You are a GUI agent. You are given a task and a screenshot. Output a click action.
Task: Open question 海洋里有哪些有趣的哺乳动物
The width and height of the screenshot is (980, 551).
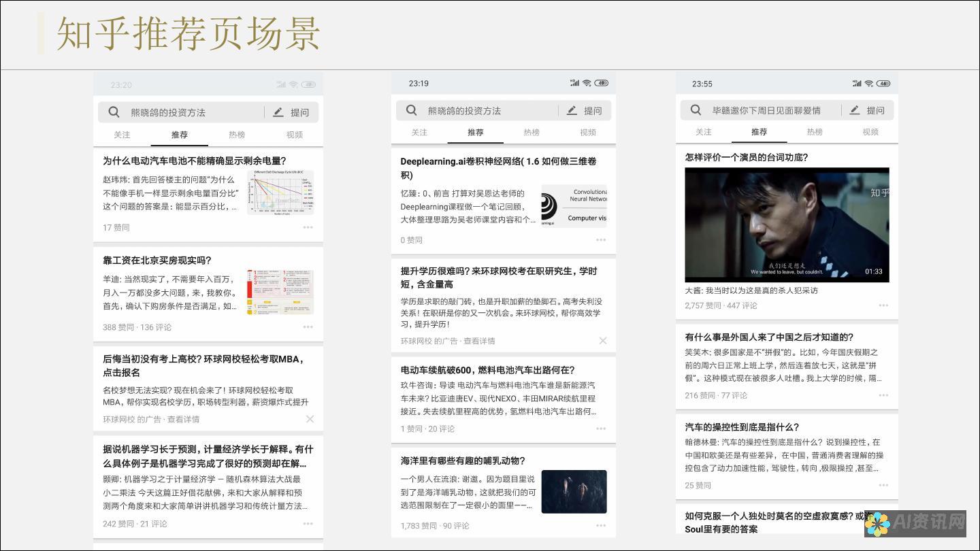463,461
